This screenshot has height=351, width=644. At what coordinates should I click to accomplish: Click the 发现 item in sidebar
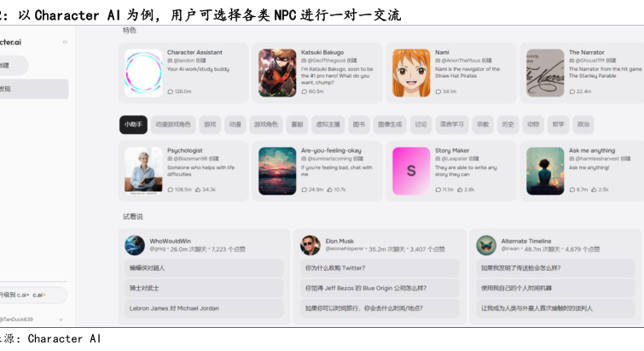[33, 89]
